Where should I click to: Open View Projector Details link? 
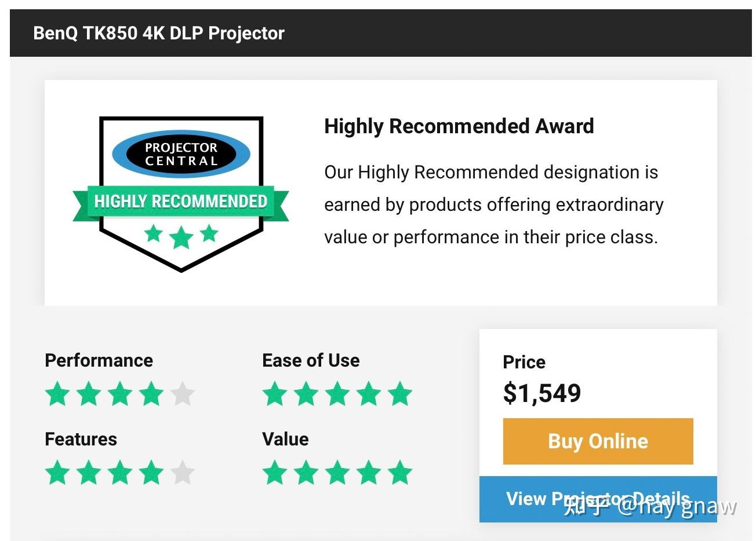(x=598, y=499)
